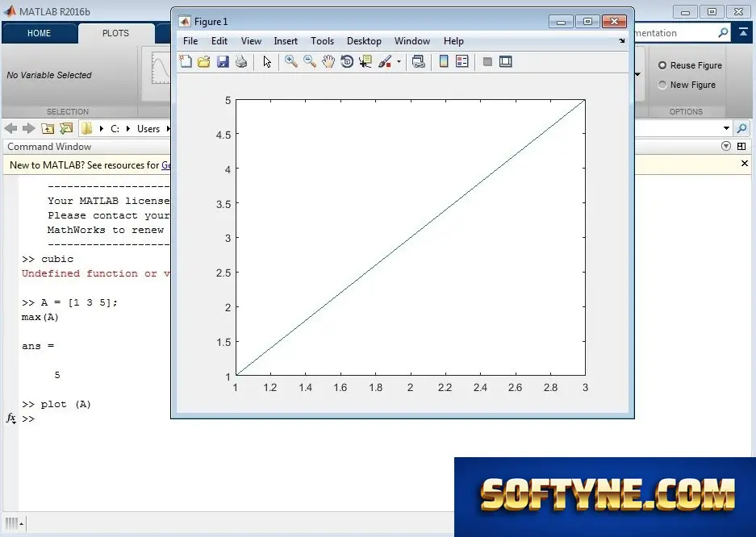756x537 pixels.
Task: Select the Zoom Out magnifier tool
Action: tap(310, 61)
